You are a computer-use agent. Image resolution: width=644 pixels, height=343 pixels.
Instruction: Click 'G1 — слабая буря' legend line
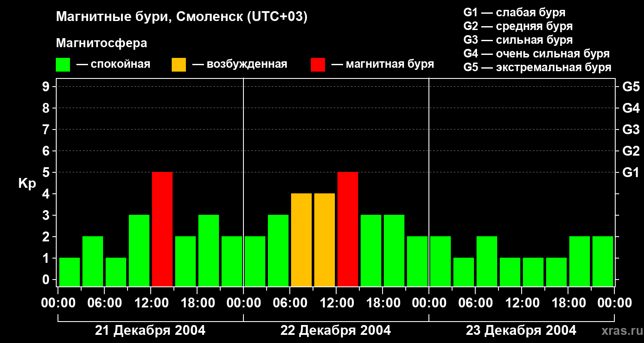pos(514,12)
